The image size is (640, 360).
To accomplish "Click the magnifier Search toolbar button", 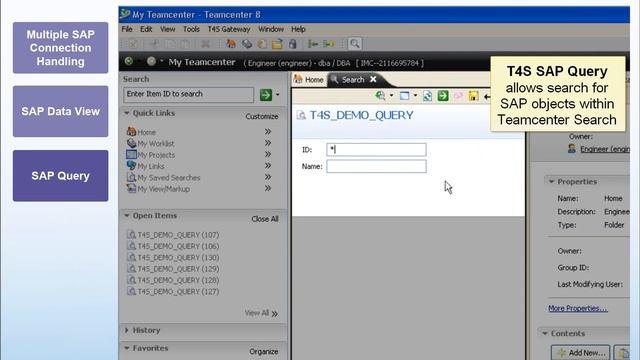I will point(355,44).
